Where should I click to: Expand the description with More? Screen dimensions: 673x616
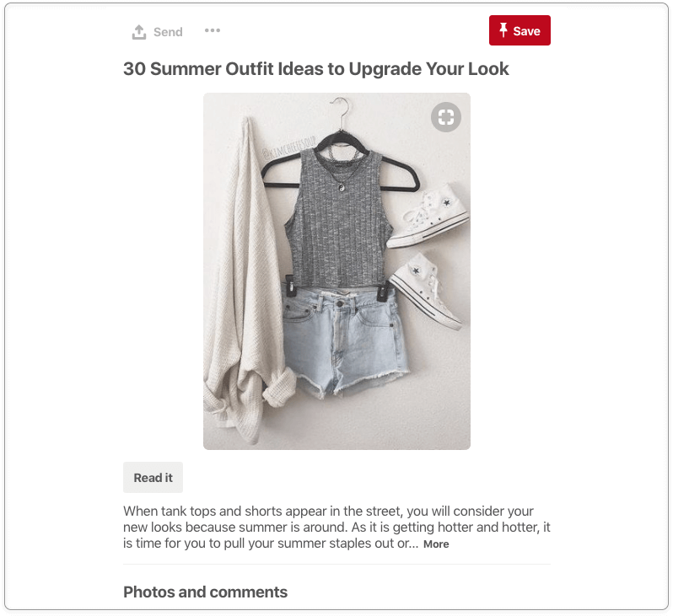[436, 544]
